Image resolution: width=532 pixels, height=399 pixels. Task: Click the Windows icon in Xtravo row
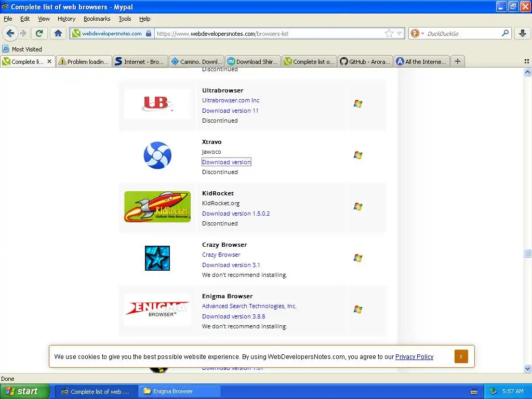[357, 155]
